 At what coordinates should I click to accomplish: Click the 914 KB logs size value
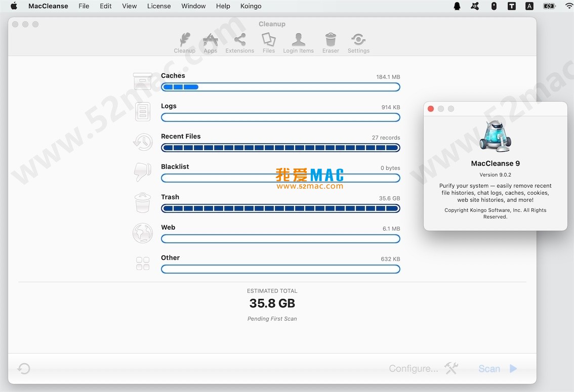point(391,107)
